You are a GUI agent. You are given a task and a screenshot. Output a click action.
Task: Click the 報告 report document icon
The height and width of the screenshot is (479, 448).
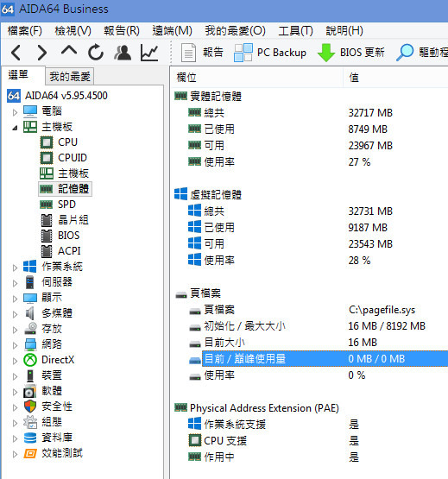click(188, 53)
